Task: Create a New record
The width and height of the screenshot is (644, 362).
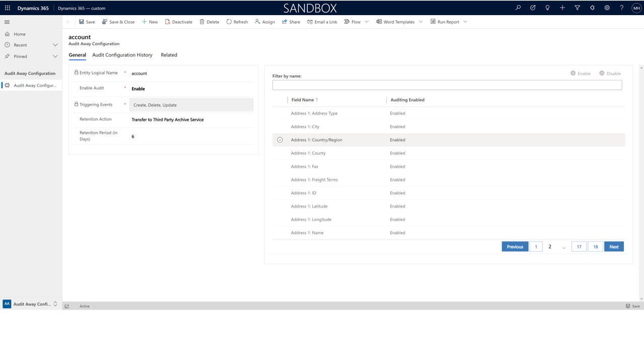Action: coord(149,22)
